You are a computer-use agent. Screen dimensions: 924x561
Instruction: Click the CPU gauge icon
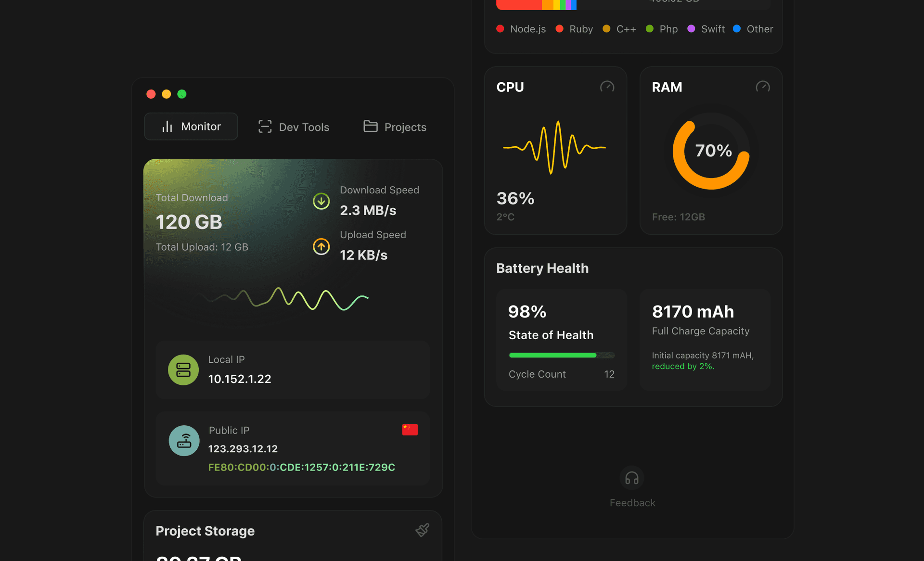607,87
